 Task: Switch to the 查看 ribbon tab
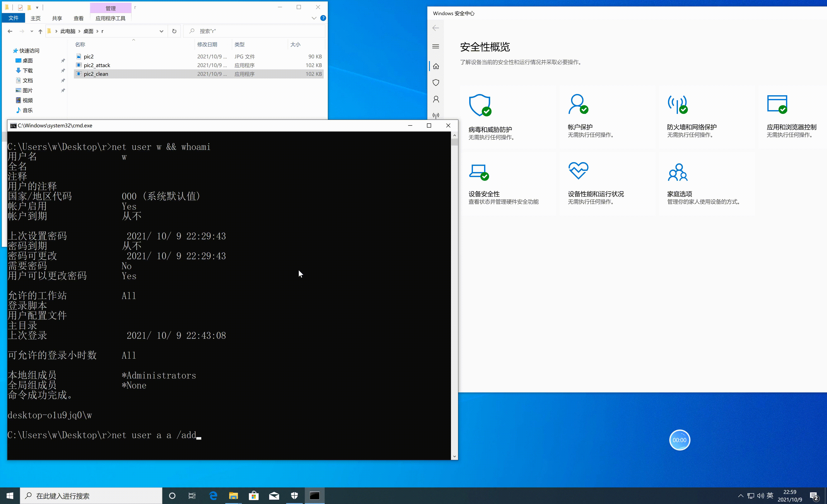78,18
